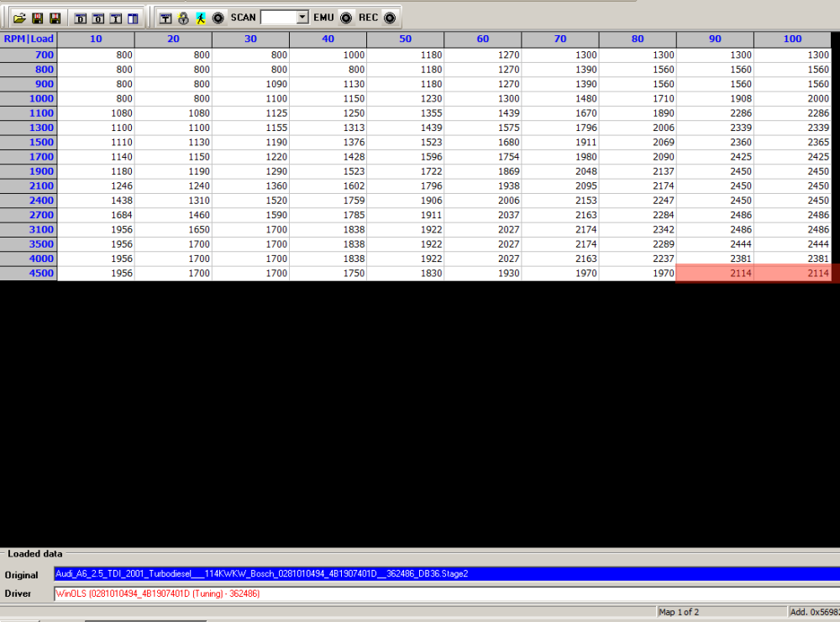
Task: Select the load column header 80
Action: click(x=638, y=39)
